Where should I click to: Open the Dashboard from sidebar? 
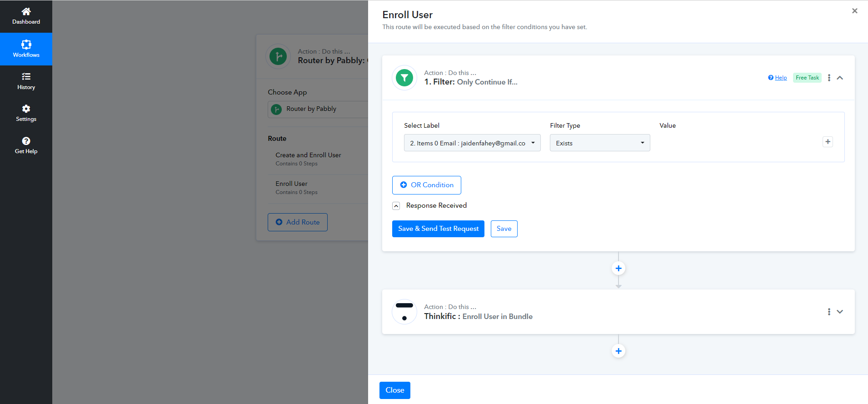[x=26, y=16]
